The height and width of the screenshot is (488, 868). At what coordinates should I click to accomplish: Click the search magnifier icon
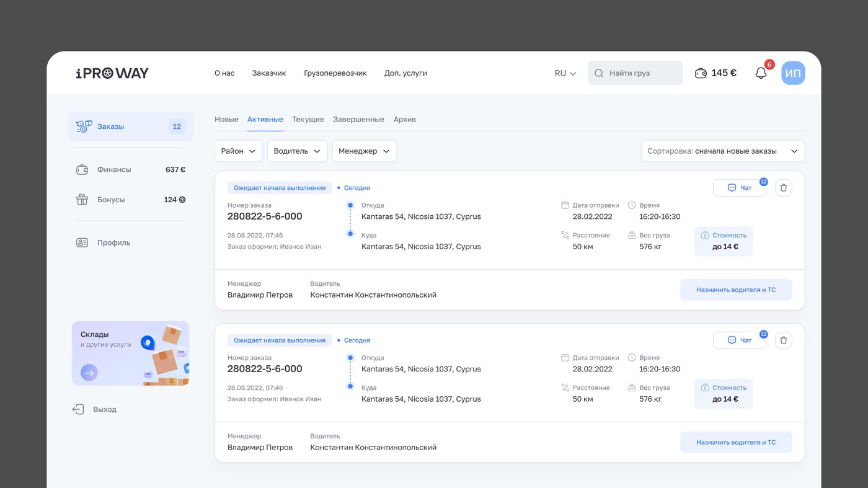pos(599,73)
